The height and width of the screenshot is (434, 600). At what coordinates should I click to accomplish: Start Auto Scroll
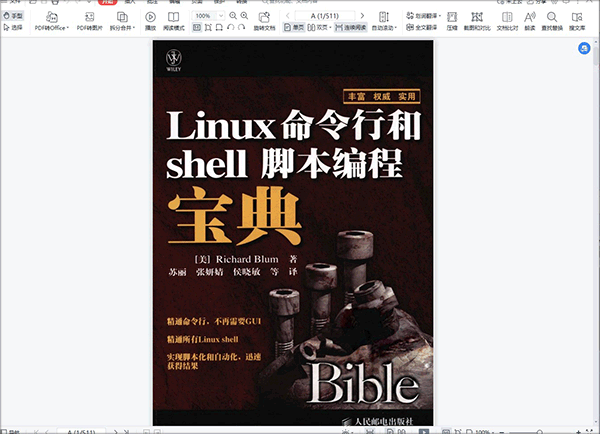(384, 21)
